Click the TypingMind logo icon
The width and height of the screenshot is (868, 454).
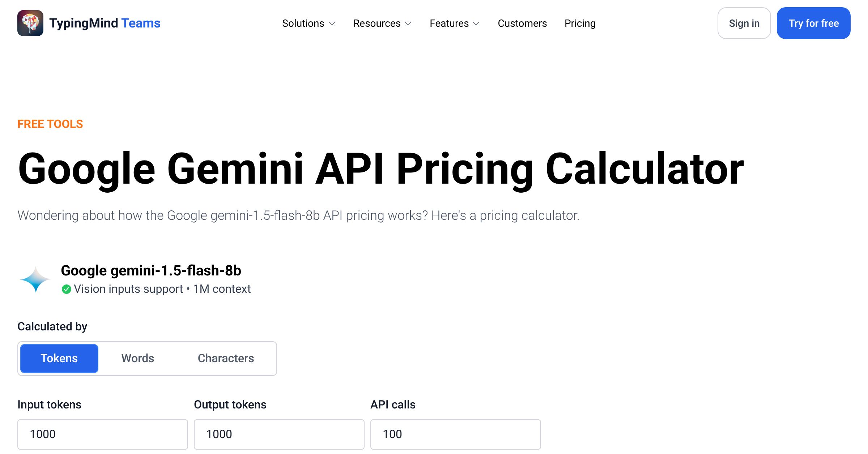tap(31, 23)
